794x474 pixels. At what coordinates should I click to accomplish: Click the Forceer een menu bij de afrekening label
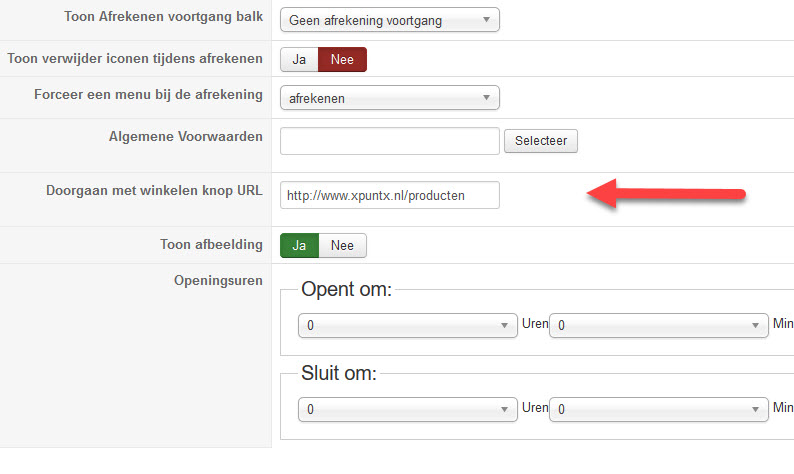148,95
